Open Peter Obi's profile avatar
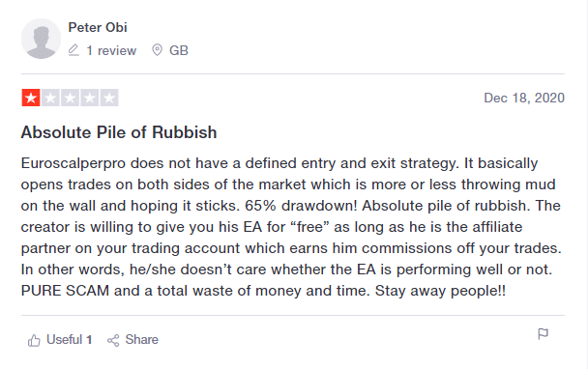The width and height of the screenshot is (588, 369). tap(41, 39)
